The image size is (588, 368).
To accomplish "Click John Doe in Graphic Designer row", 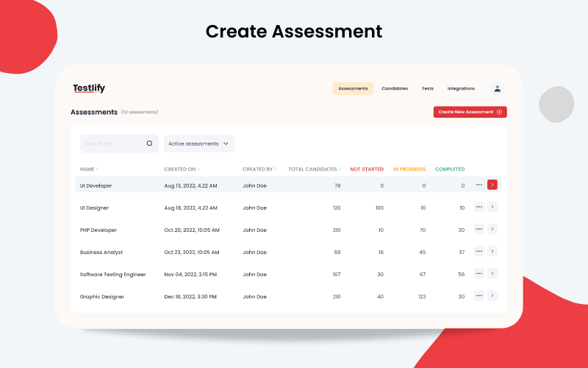I will 254,297.
